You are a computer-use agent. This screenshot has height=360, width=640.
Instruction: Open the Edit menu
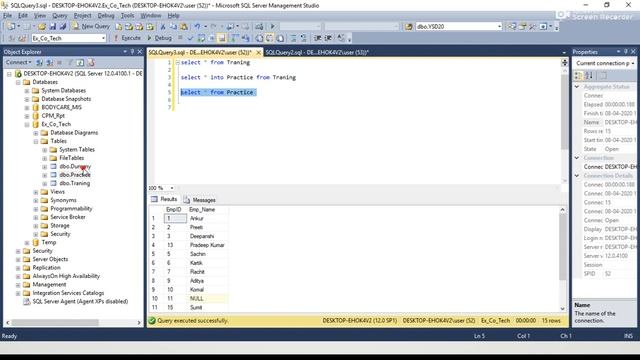23,16
